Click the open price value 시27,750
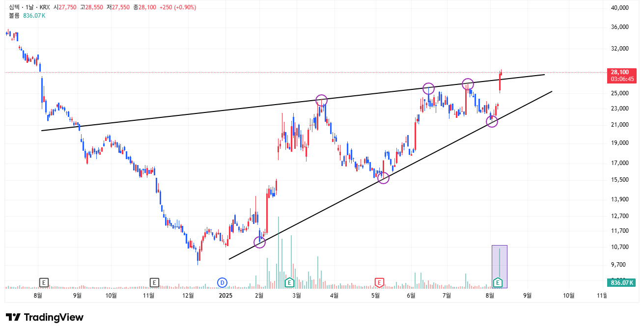The height and width of the screenshot is (332, 644). [65, 7]
